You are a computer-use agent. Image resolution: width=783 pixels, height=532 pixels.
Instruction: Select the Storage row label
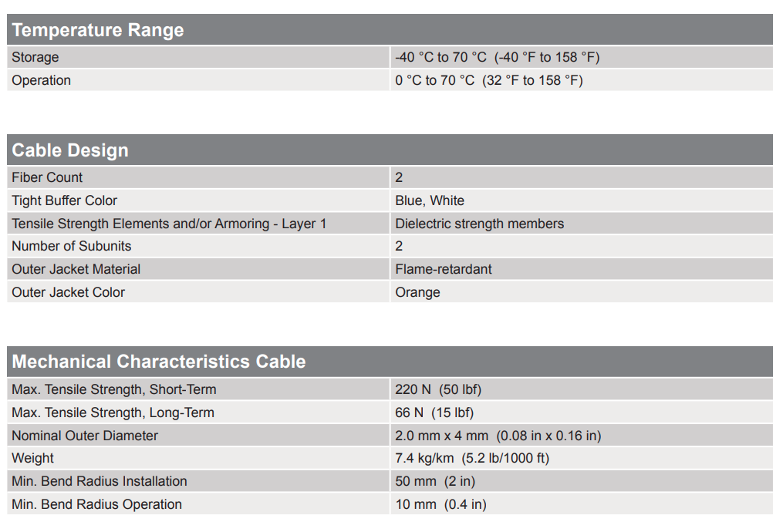[x=35, y=57]
